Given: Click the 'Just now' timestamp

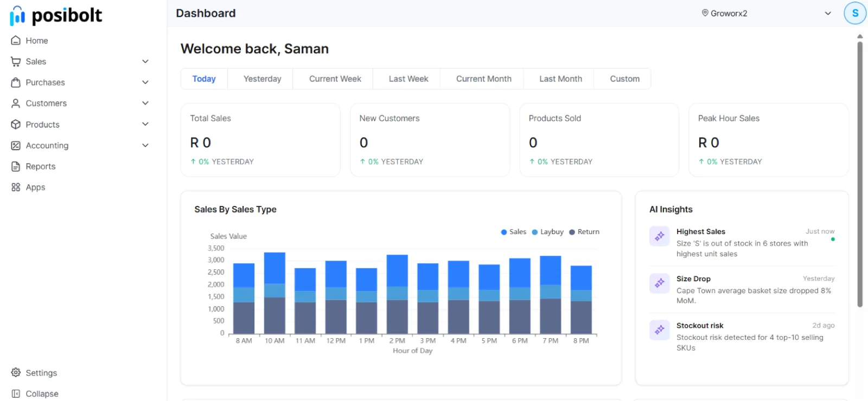Looking at the screenshot, I should [820, 231].
